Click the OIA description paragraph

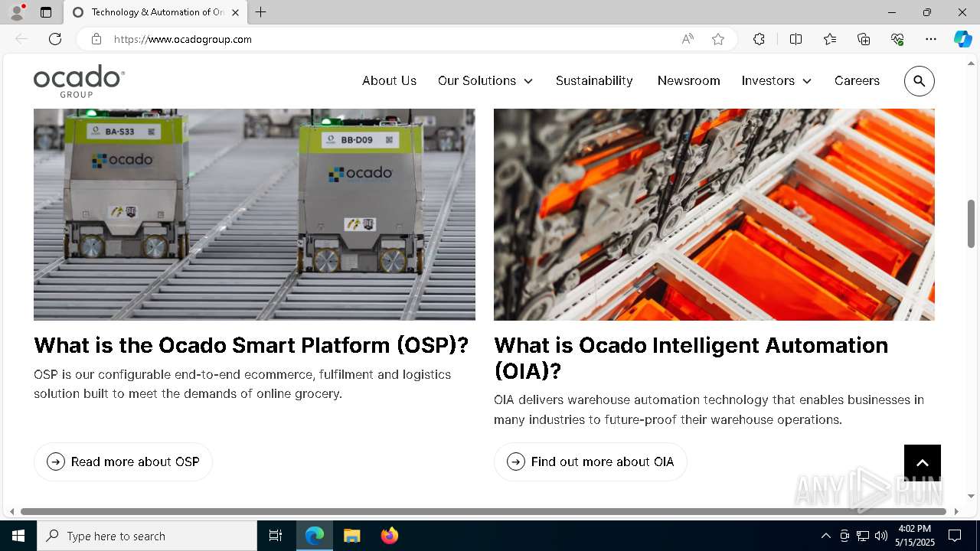[x=708, y=409]
